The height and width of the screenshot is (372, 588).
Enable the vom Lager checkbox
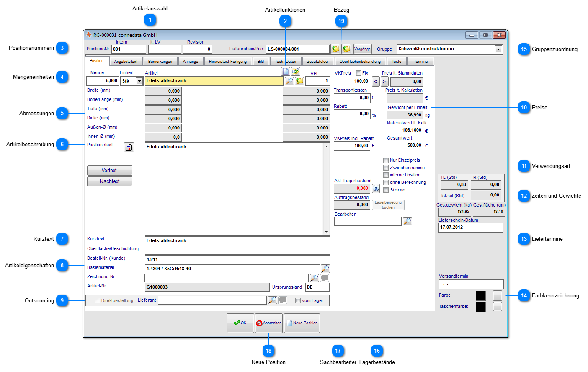[298, 300]
